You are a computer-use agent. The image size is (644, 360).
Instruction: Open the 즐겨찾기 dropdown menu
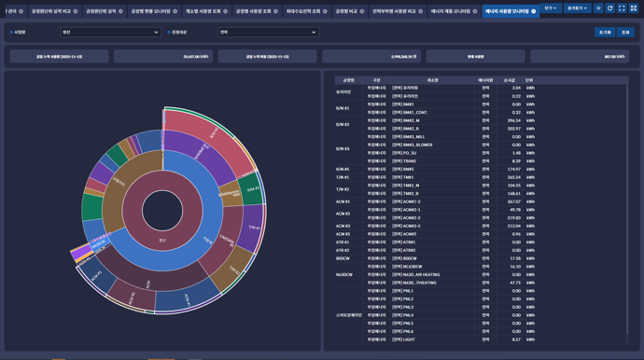pos(577,8)
